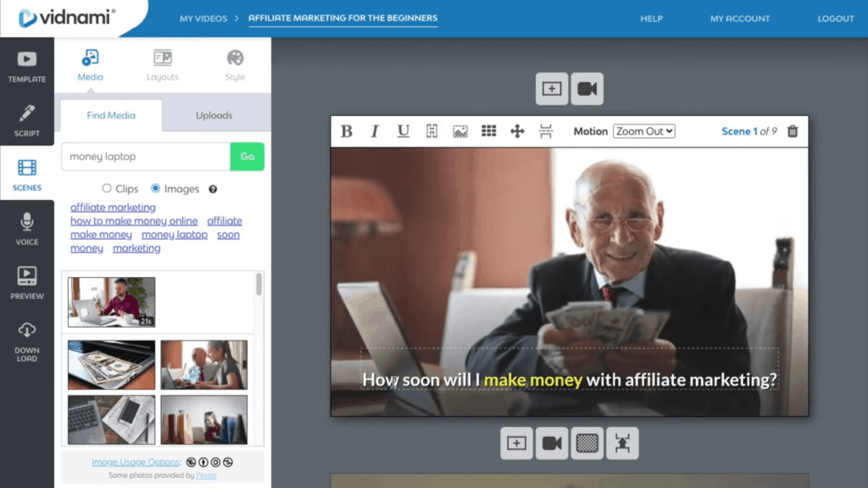
Task: Switch to the Layouts tab
Action: pyautogui.click(x=163, y=65)
